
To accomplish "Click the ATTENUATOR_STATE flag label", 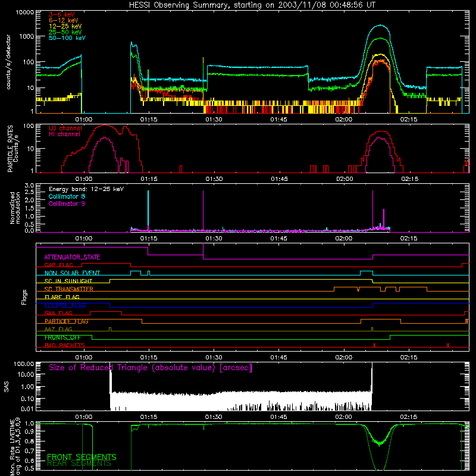I will click(72, 257).
